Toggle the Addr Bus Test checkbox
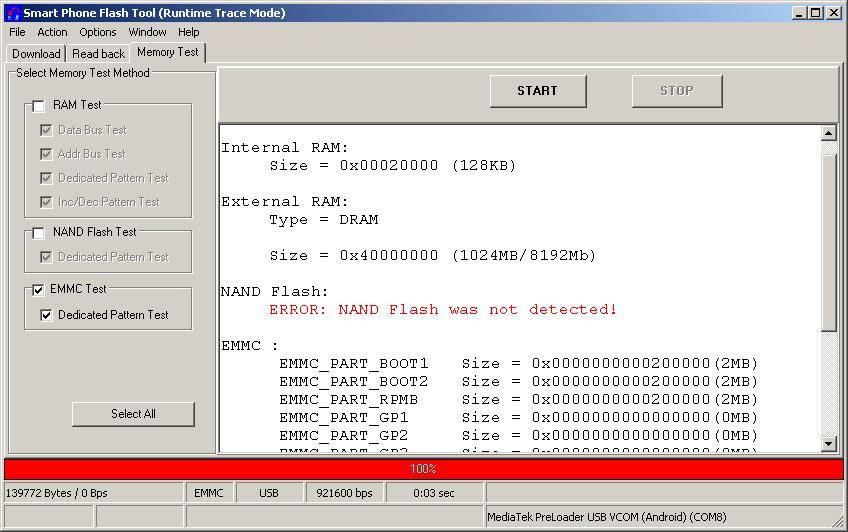 click(47, 154)
